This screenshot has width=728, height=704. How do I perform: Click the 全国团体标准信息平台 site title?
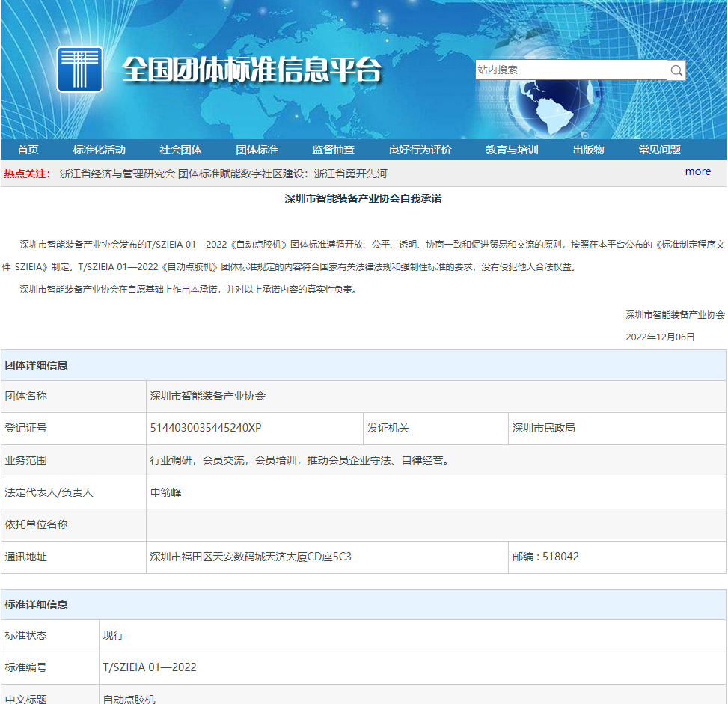click(x=251, y=70)
